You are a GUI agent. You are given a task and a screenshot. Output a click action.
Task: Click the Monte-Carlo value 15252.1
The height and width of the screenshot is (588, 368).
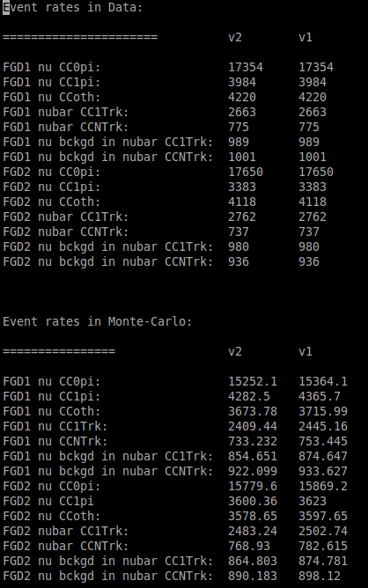pyautogui.click(x=253, y=382)
